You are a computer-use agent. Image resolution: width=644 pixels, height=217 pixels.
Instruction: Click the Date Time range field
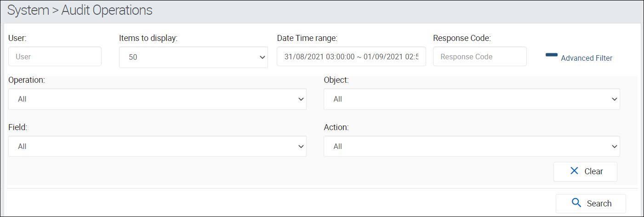click(x=351, y=57)
